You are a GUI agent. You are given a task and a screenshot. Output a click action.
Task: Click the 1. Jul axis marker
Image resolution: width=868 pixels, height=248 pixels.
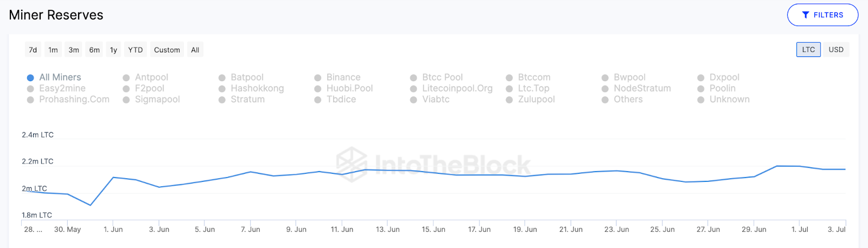point(800,229)
